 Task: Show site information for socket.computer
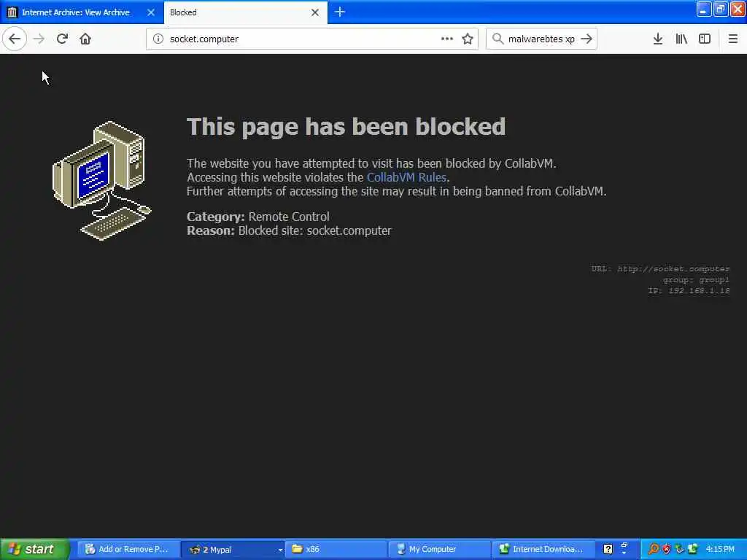[x=158, y=39]
